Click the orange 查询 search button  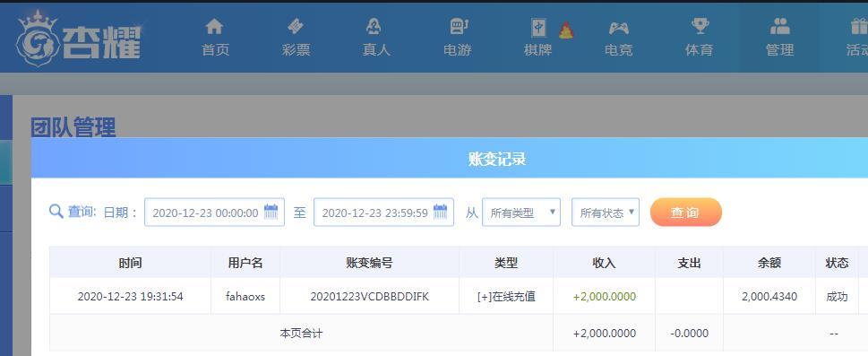click(686, 213)
